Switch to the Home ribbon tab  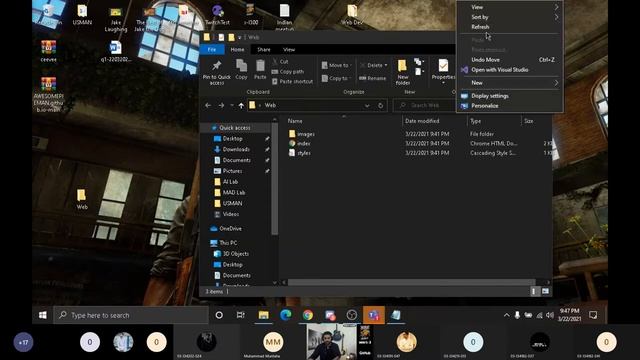tap(237, 49)
